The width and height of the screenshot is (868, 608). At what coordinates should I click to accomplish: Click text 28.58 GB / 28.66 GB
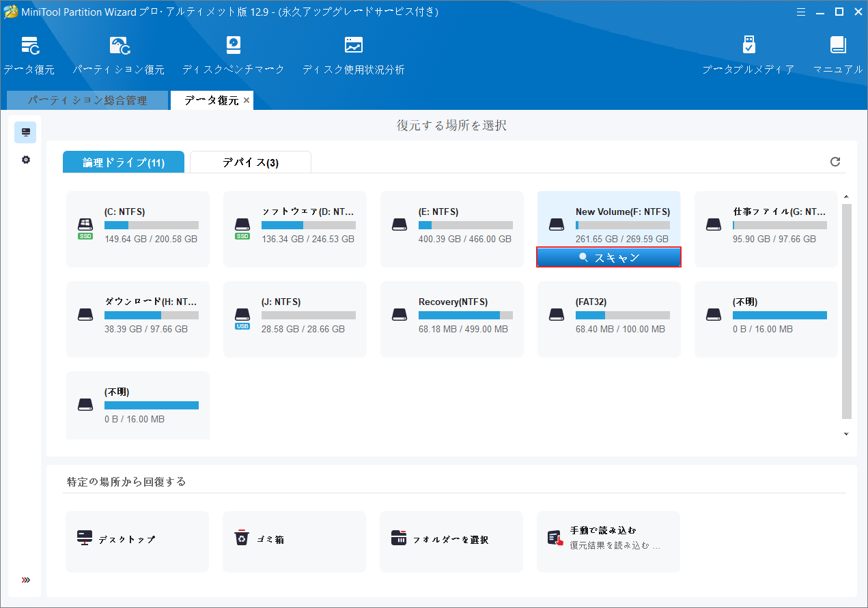click(303, 329)
